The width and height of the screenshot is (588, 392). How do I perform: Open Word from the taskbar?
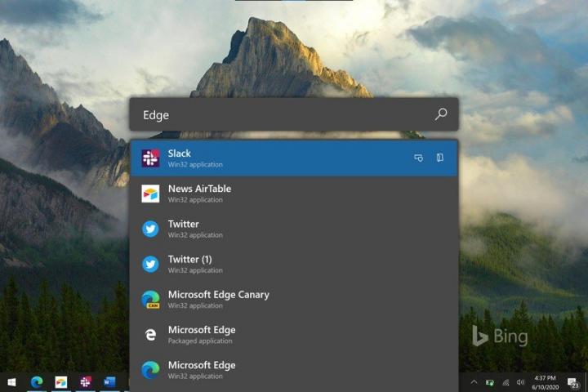(x=109, y=382)
